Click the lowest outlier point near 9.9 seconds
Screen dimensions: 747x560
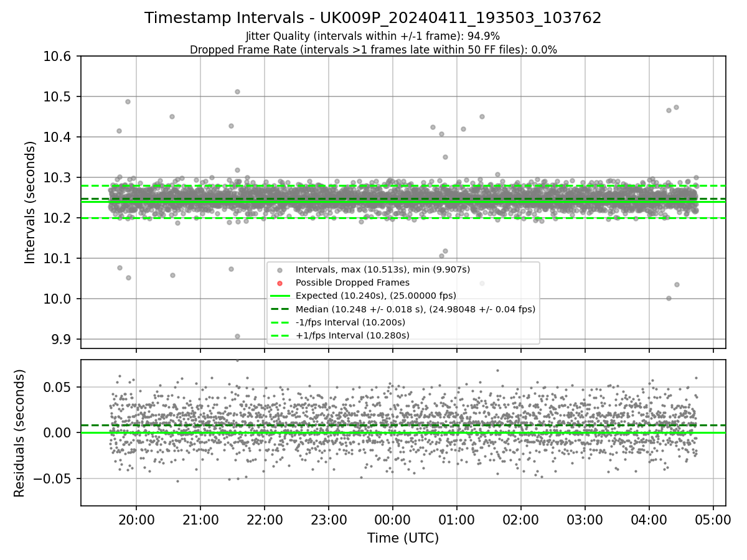click(x=237, y=336)
